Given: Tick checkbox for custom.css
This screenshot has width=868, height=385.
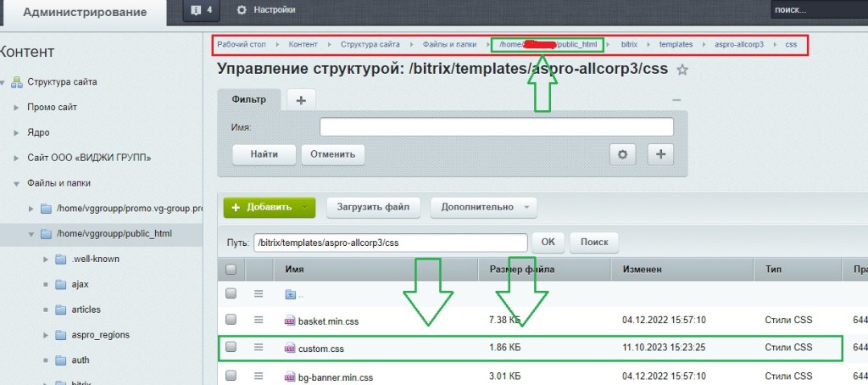Looking at the screenshot, I should [231, 347].
